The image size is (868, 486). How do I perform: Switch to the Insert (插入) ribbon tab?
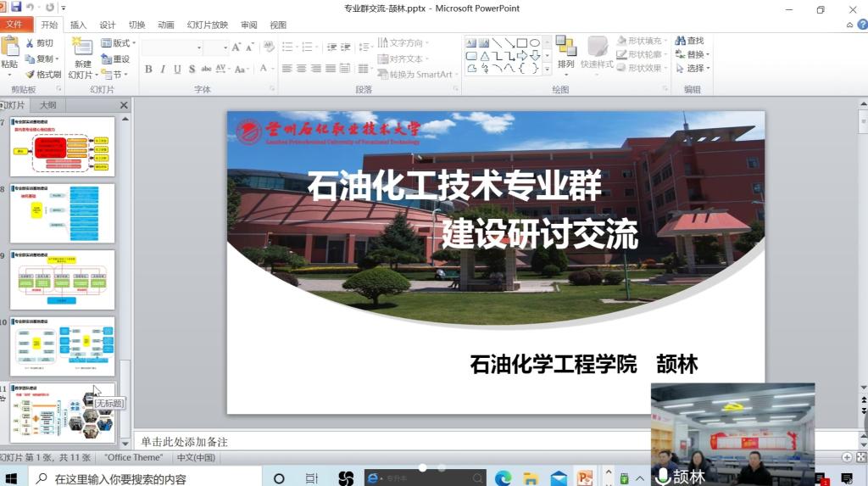[x=78, y=25]
